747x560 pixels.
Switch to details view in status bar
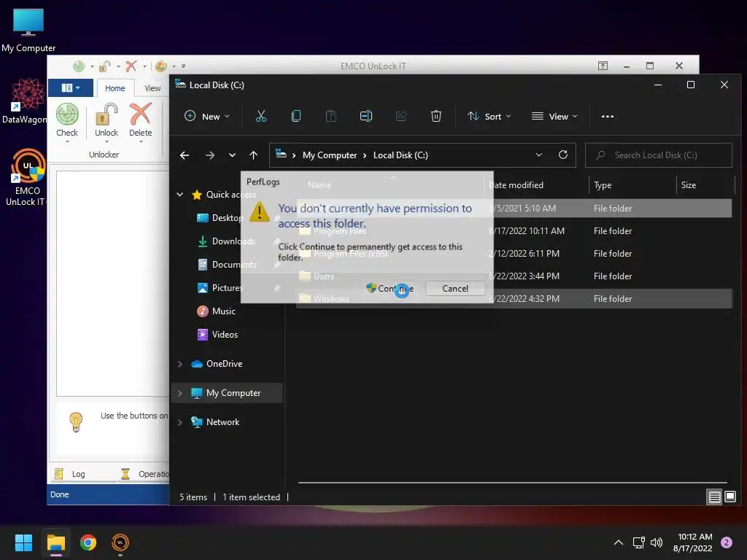tap(714, 497)
